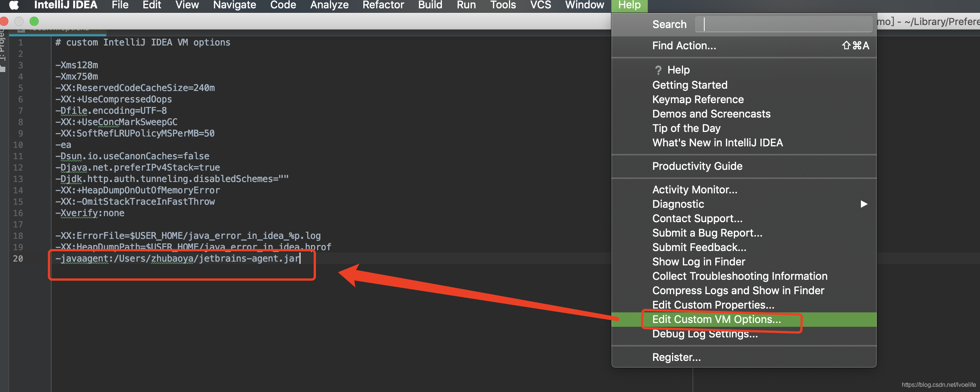Choose Register in Help menu
Viewport: 980px width, 392px height.
click(744, 358)
